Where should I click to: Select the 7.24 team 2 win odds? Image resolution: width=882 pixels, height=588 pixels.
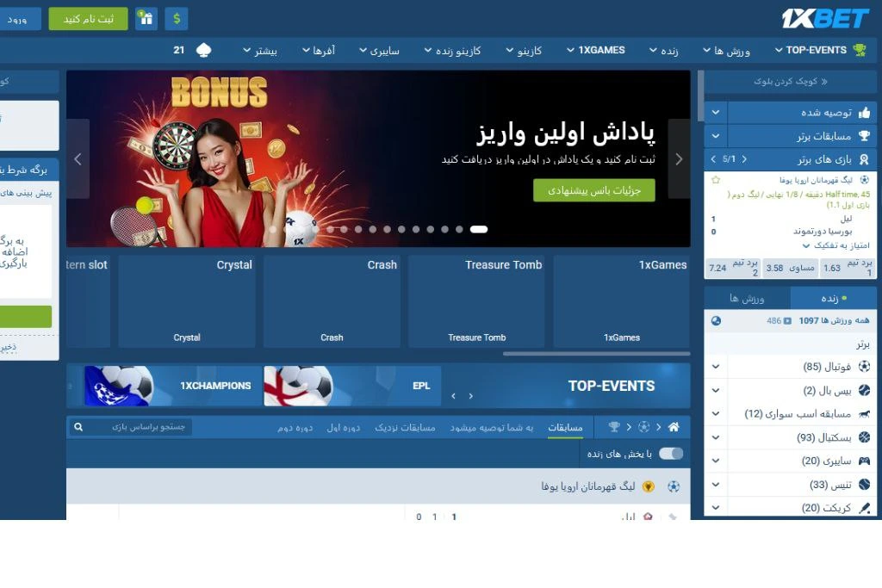[733, 268]
